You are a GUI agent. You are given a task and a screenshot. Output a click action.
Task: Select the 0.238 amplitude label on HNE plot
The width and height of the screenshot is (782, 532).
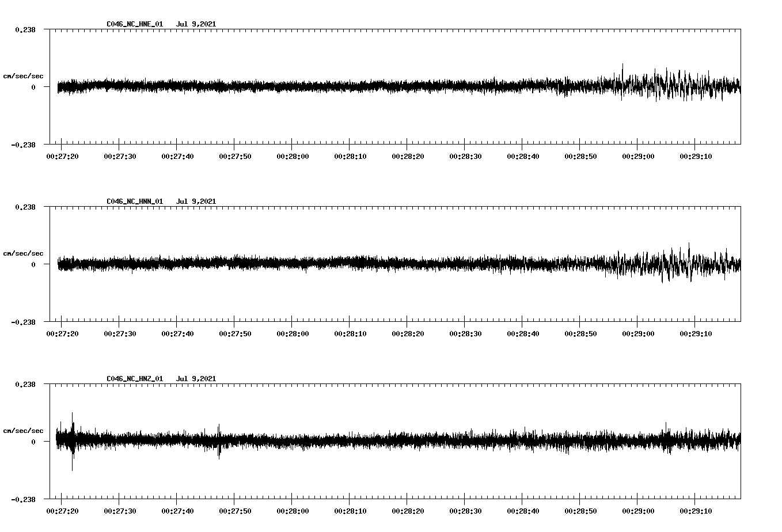click(26, 29)
